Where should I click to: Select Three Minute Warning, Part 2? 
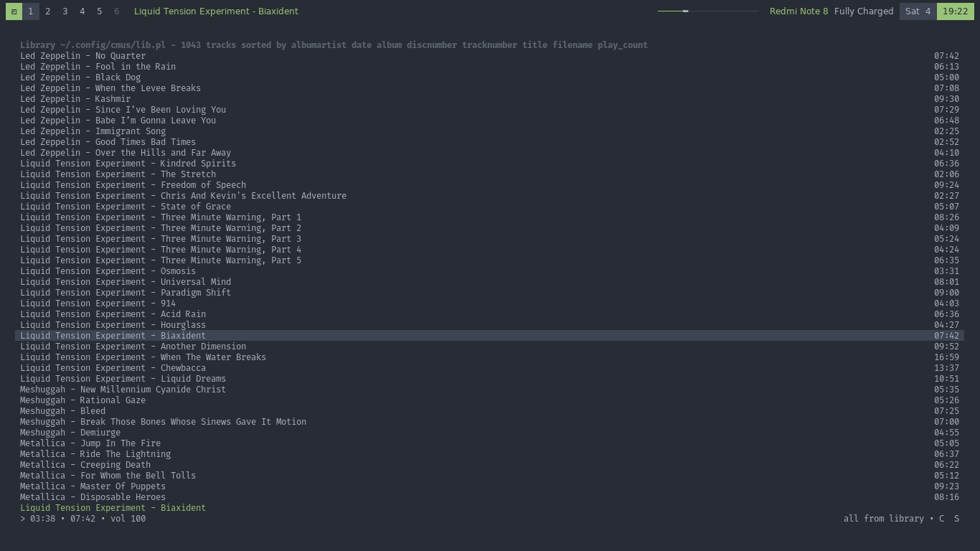489,228
